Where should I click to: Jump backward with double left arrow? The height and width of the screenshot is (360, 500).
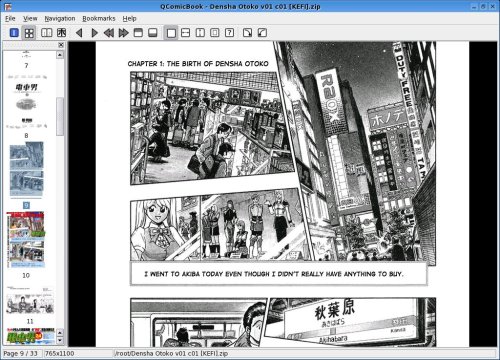(109, 33)
